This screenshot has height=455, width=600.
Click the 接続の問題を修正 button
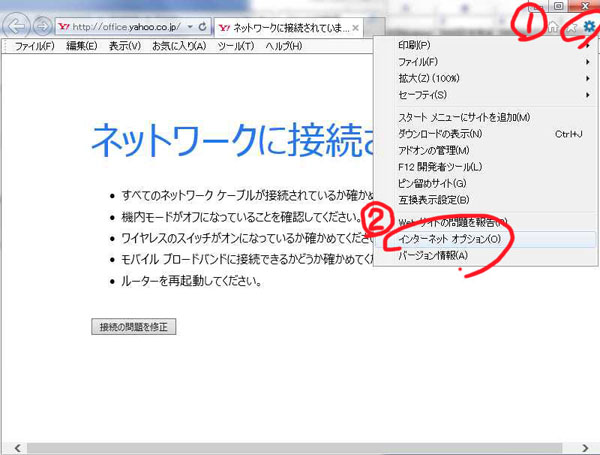coord(134,326)
